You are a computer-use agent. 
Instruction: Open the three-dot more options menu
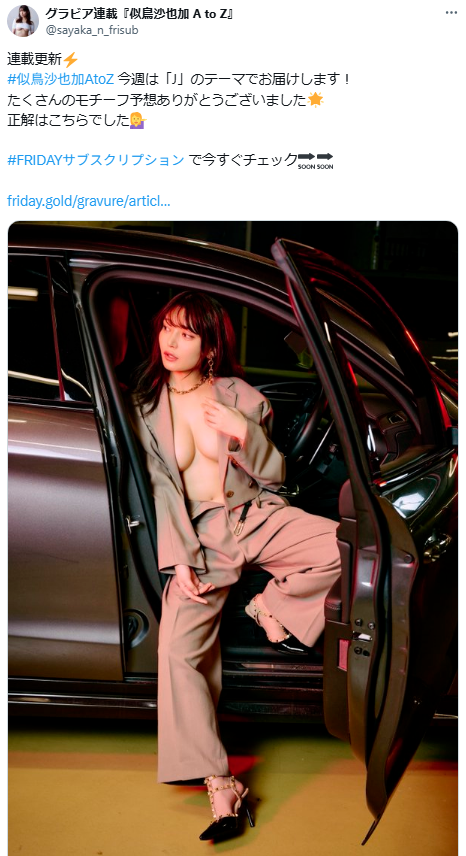point(451,13)
